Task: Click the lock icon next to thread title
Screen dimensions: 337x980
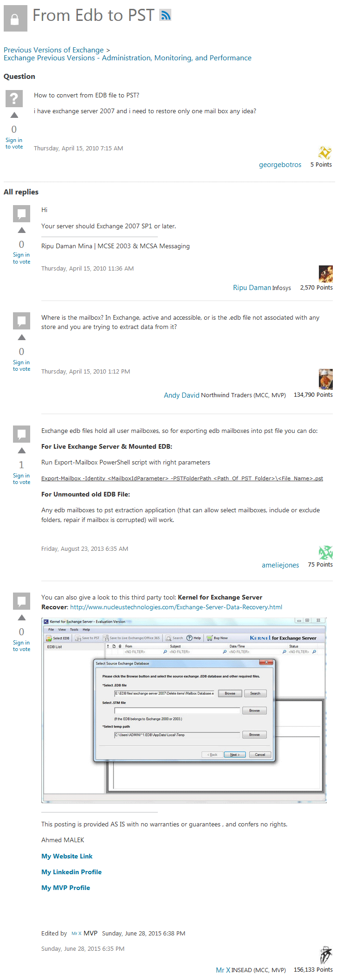Action: coord(15,19)
